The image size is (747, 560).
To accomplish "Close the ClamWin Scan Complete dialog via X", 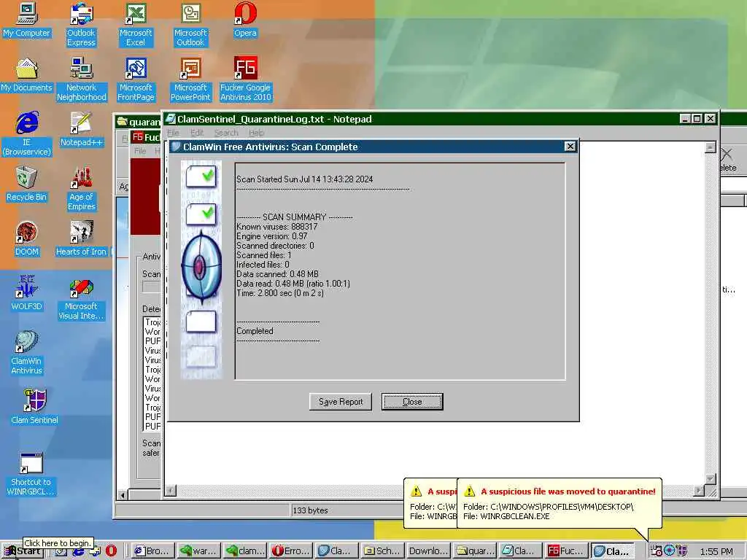I will [570, 146].
